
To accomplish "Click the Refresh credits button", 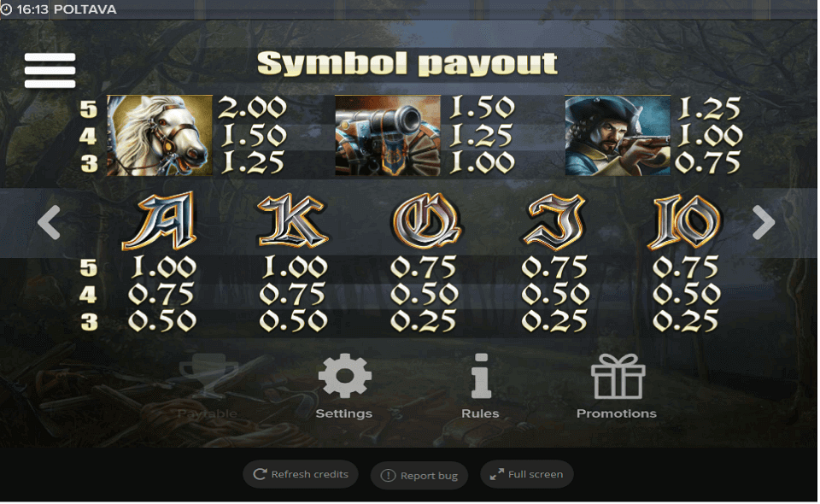I will point(300,474).
